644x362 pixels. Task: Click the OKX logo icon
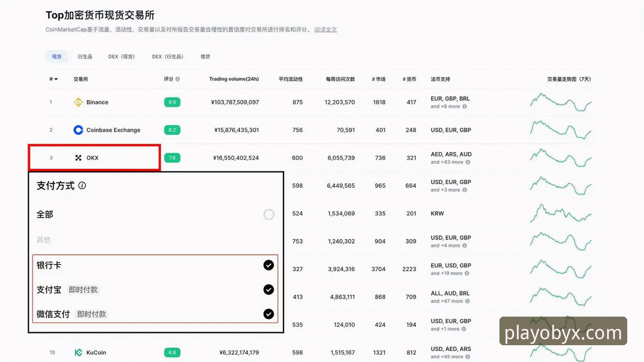78,158
